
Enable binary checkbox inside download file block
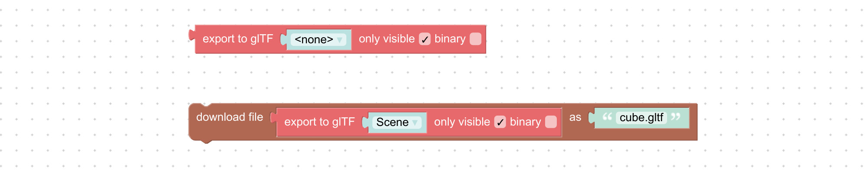pyautogui.click(x=551, y=122)
